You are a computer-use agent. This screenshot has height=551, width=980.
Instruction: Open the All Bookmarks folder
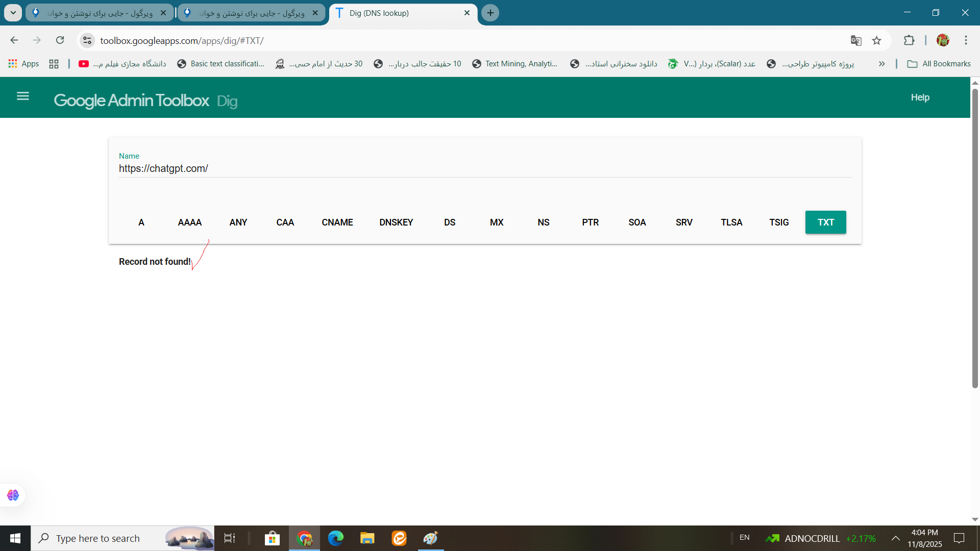(939, 64)
